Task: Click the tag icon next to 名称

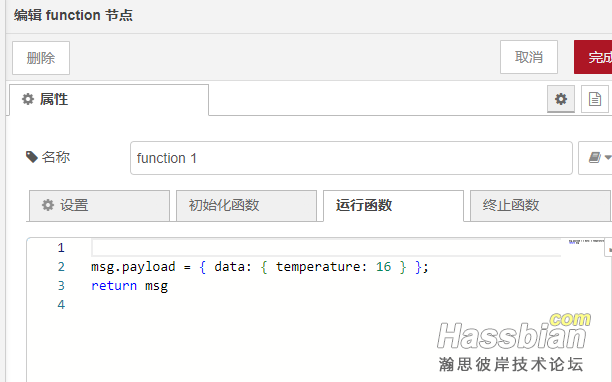Action: pyautogui.click(x=32, y=157)
